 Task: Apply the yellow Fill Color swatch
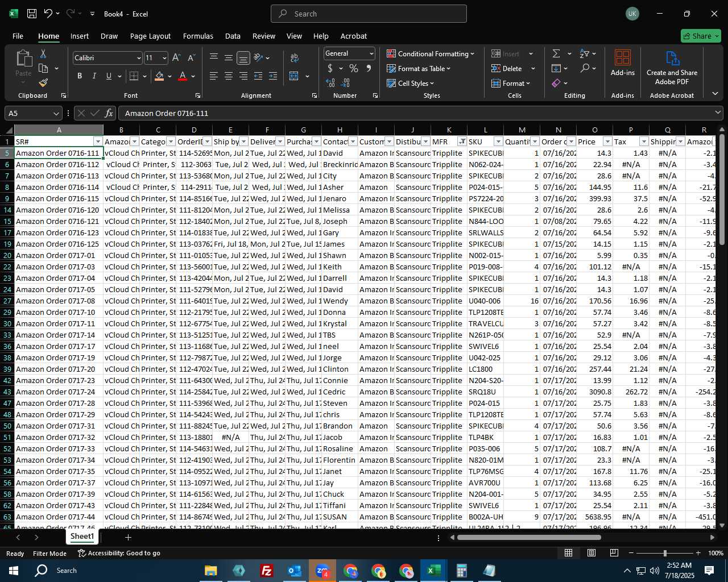tap(159, 76)
